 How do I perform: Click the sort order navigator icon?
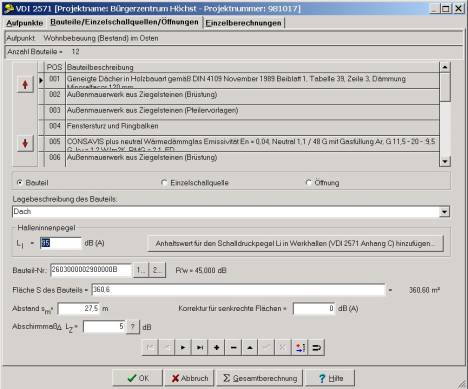click(300, 348)
